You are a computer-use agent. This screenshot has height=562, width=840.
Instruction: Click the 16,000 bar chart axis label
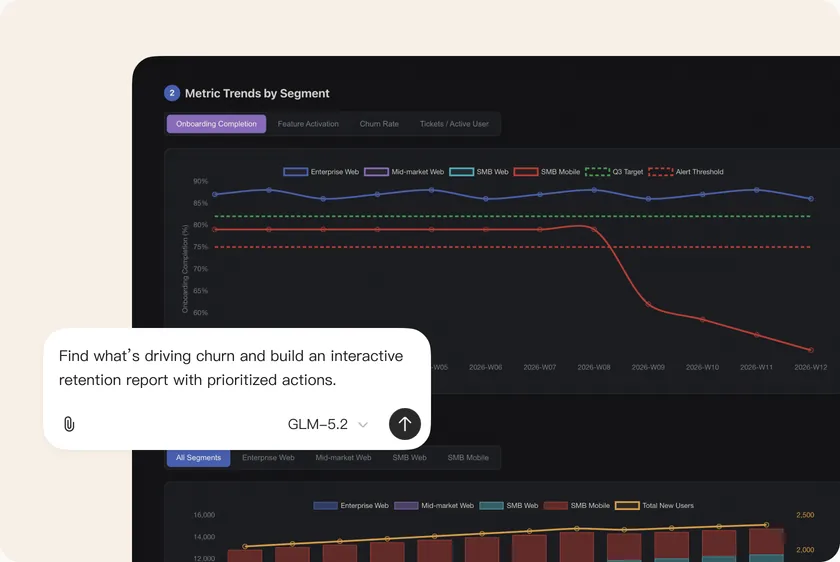[204, 515]
